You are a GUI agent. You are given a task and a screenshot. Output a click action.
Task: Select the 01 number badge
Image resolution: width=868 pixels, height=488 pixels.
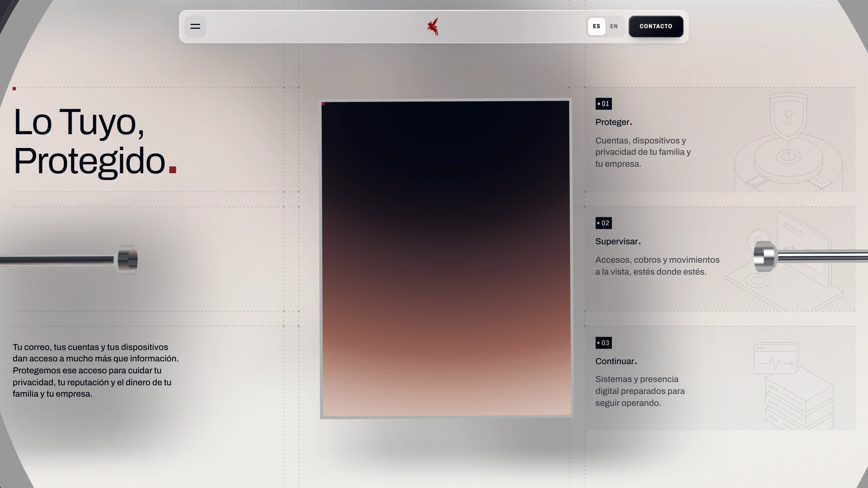[604, 104]
